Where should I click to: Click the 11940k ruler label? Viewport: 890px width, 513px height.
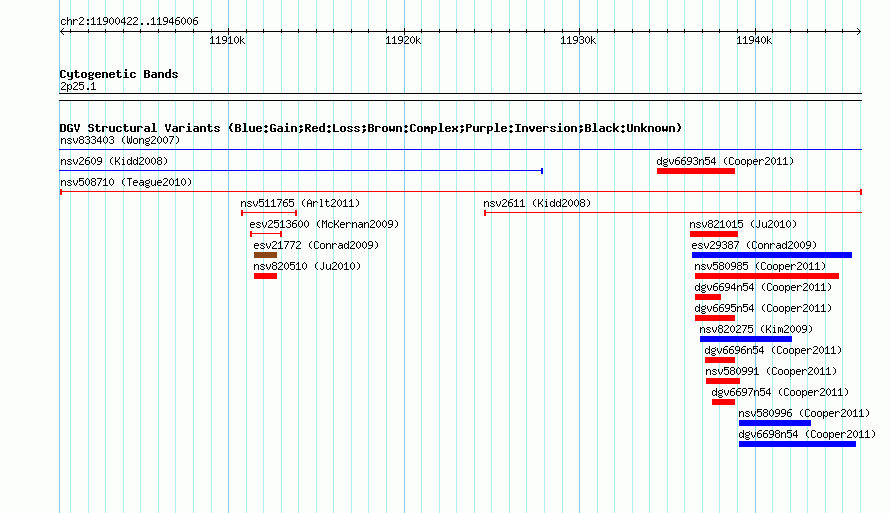tap(754, 40)
